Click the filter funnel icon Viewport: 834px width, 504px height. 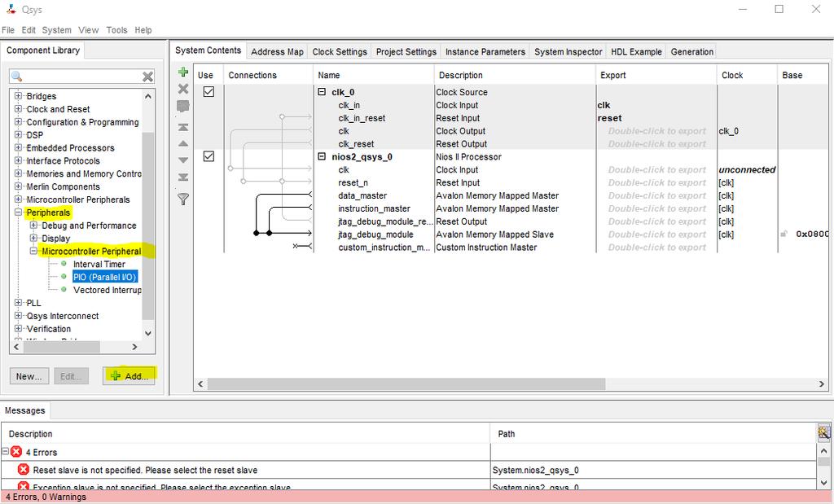tap(183, 199)
